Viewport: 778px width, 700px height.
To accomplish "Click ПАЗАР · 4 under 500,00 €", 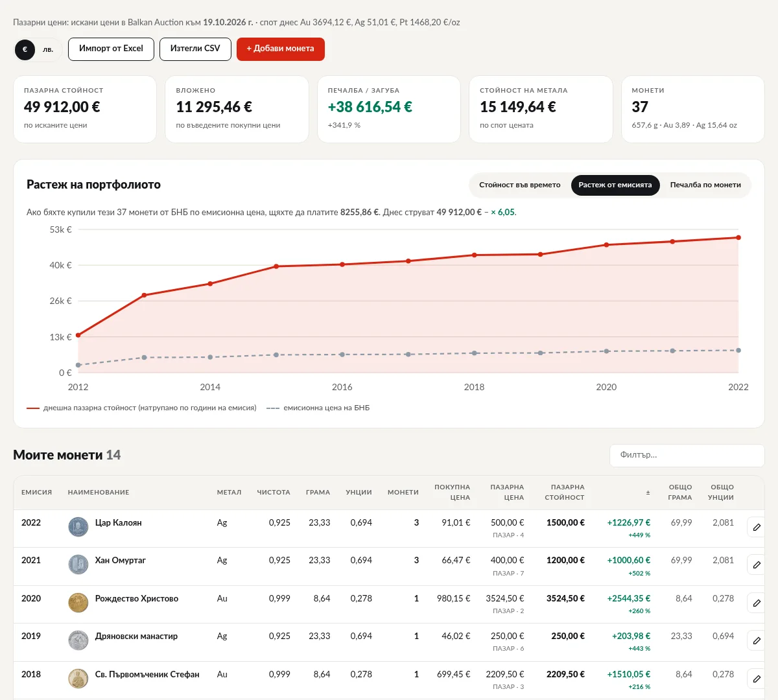I will [x=508, y=535].
